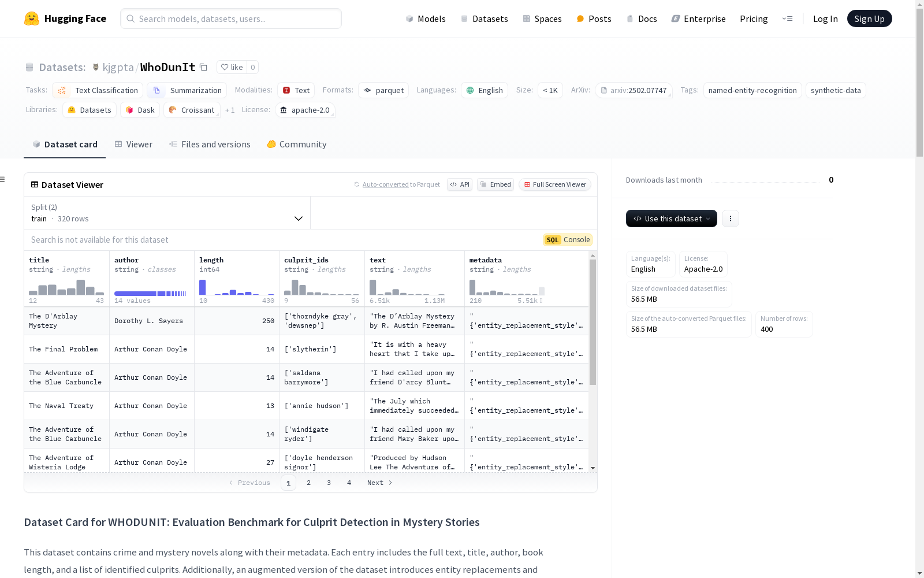
Task: Open the Full Screen Viewer
Action: [x=555, y=184]
